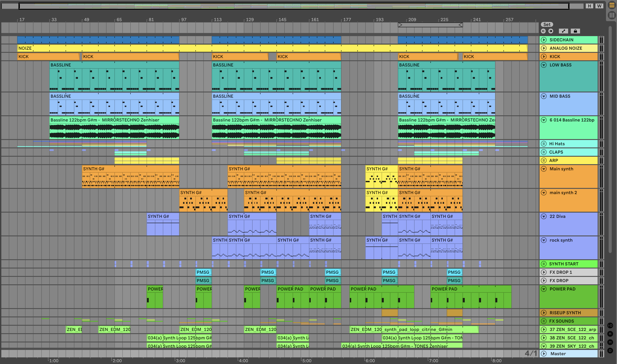
Task: Switch to Arrangement view selector icon
Action: (612, 6)
